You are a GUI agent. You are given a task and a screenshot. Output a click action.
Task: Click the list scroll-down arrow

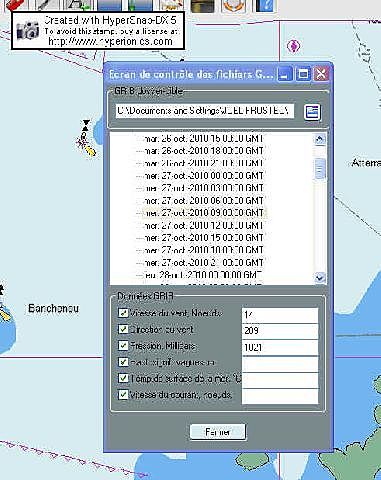(320, 277)
